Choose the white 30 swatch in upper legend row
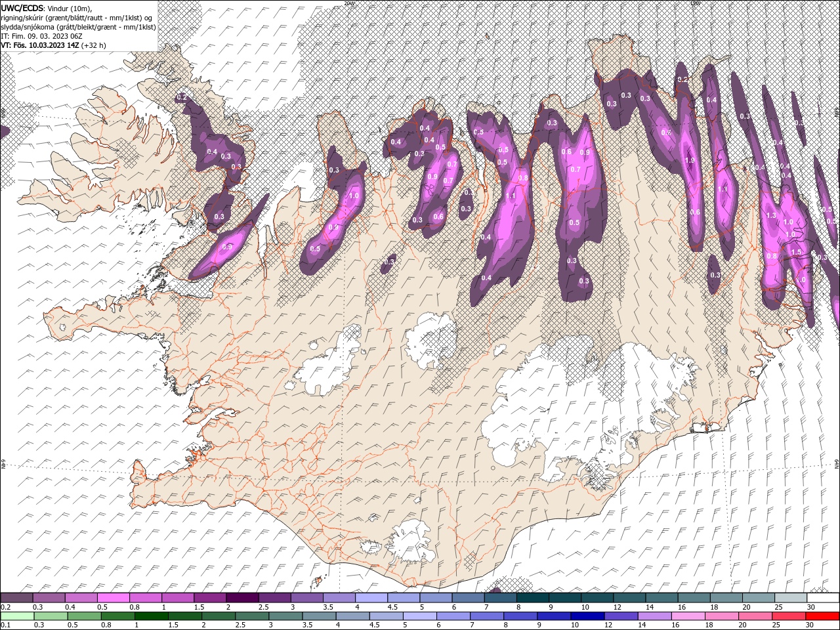The width and height of the screenshot is (840, 630). (x=823, y=598)
